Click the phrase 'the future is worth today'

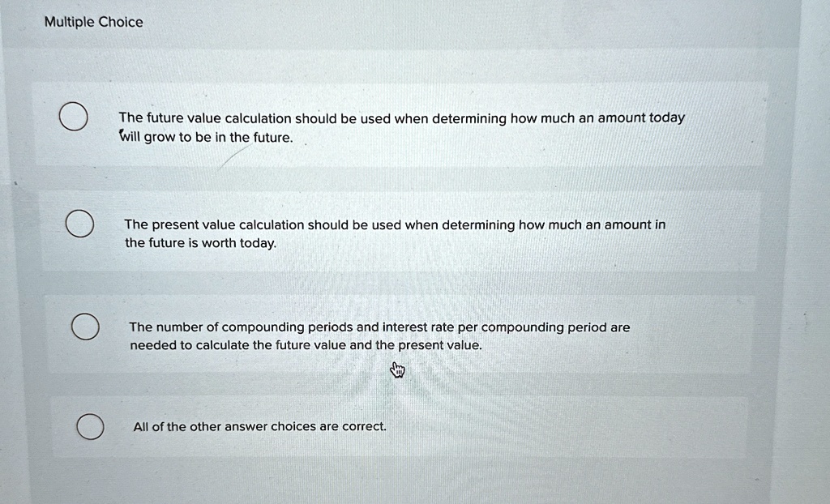[199, 243]
